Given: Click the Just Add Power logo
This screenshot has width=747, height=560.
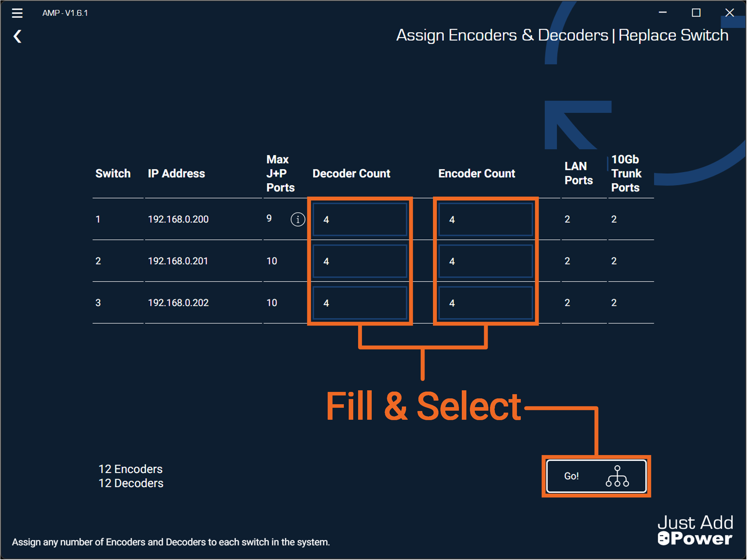Looking at the screenshot, I should click(695, 530).
